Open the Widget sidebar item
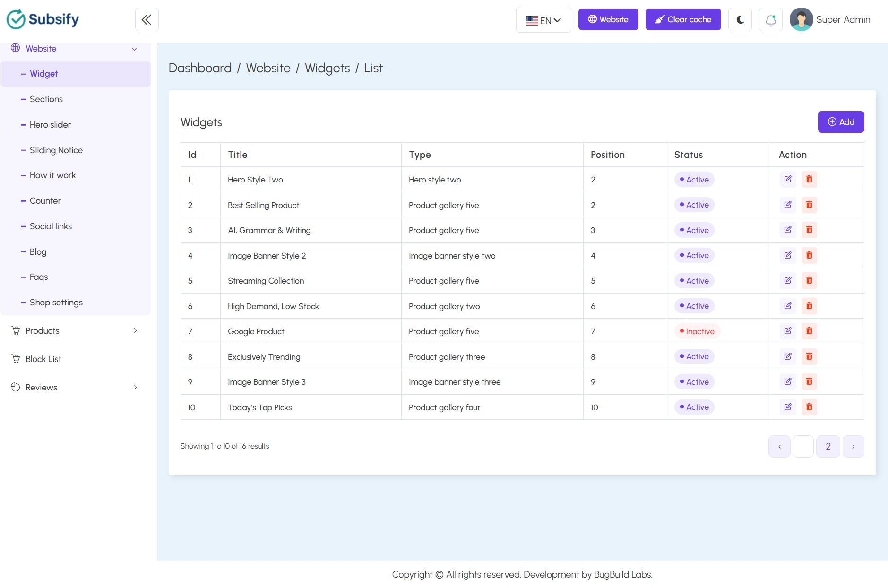This screenshot has width=888, height=588. pos(76,74)
